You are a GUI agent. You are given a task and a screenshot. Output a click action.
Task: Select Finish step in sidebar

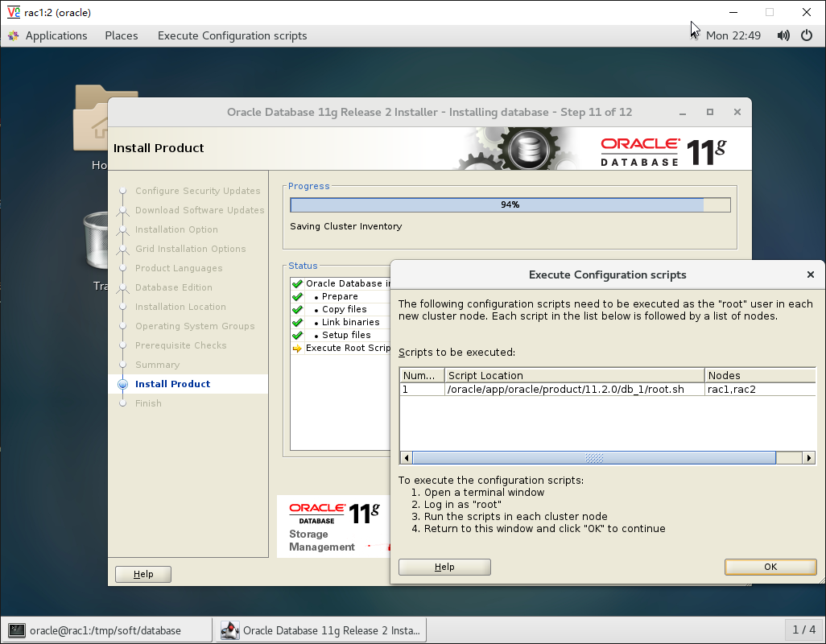(x=148, y=403)
